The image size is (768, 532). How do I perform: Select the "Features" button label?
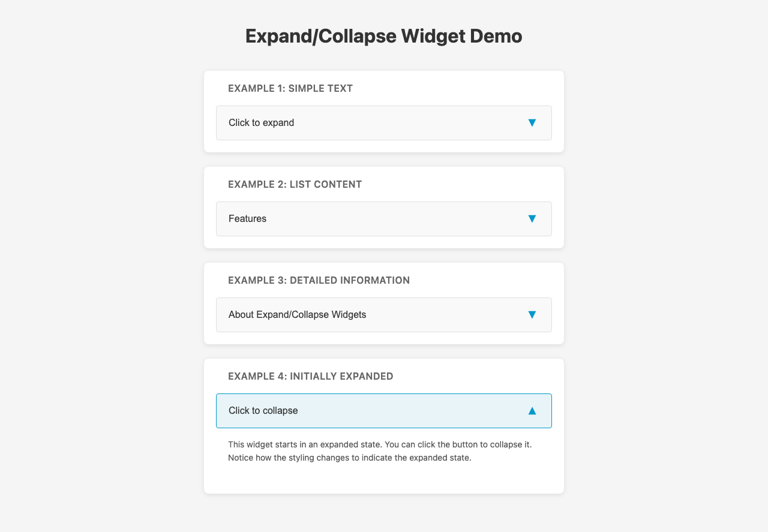click(247, 219)
